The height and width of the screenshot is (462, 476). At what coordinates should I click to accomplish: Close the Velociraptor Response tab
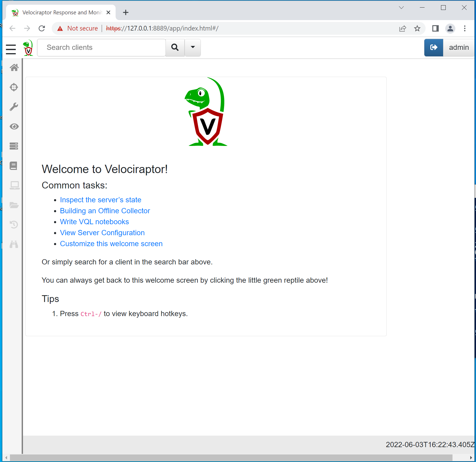pos(108,12)
